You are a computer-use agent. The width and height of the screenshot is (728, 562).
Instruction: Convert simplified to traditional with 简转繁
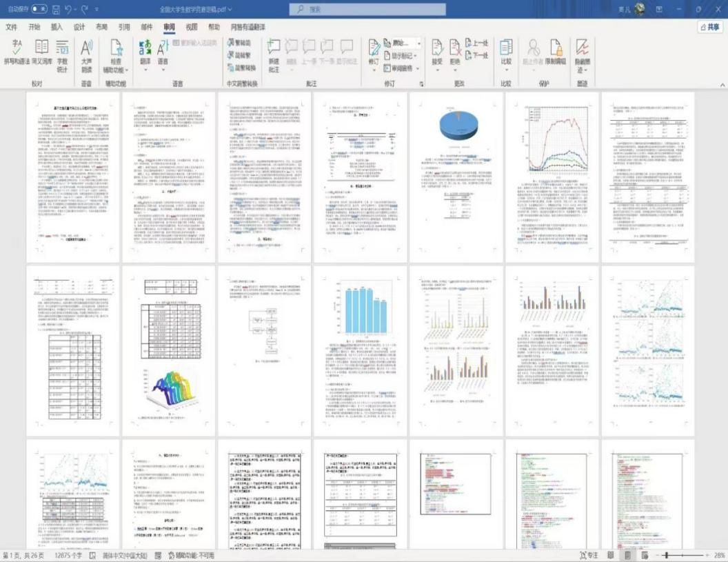[239, 54]
